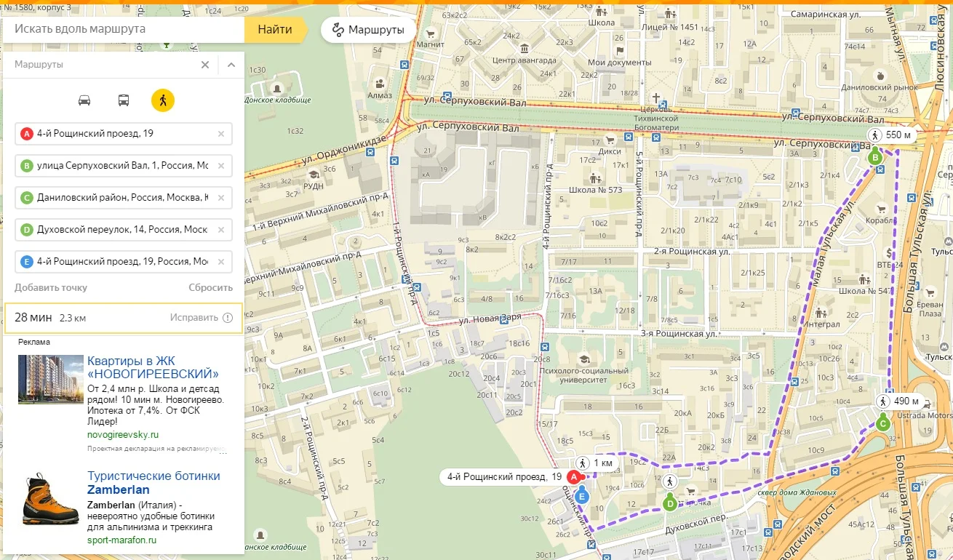Click the Школа № 573 icon
The height and width of the screenshot is (560, 953).
coord(595,177)
